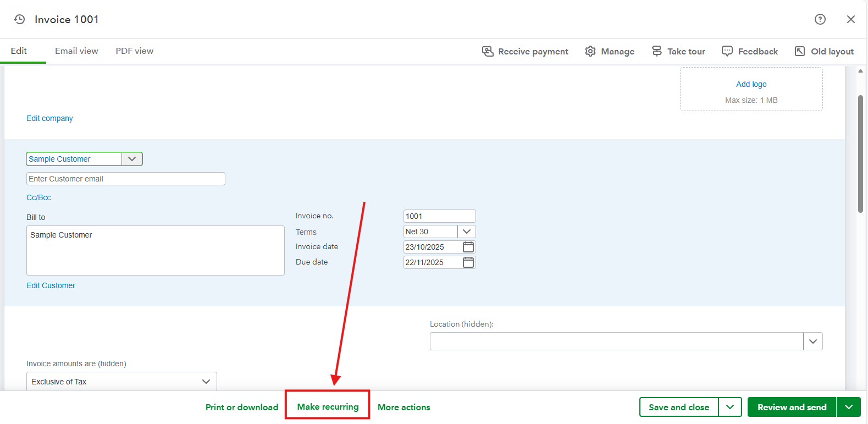Switch to the PDF view tab

coord(134,51)
